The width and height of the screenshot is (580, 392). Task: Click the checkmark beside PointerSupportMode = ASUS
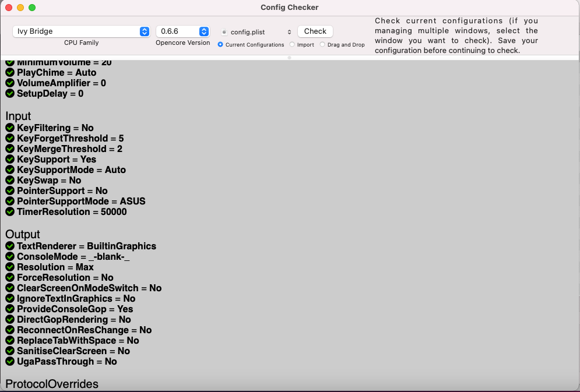[9, 201]
